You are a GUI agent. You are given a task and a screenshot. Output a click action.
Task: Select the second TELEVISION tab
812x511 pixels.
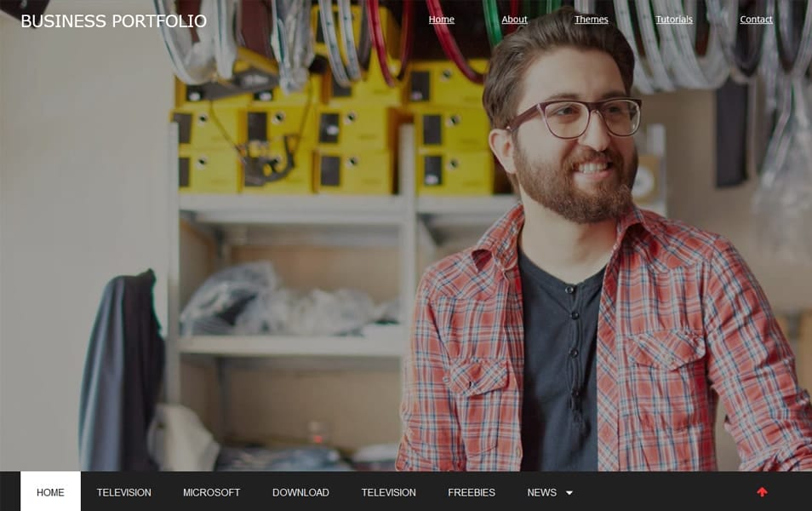[x=388, y=492]
